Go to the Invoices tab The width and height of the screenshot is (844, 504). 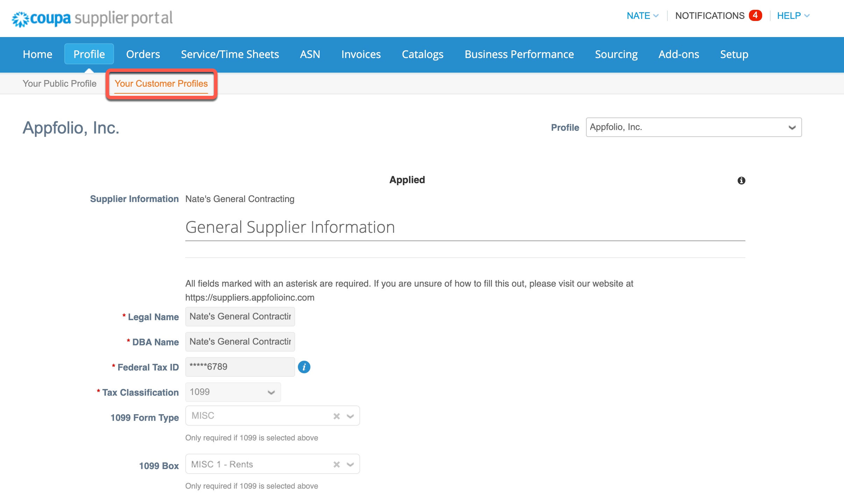(x=361, y=54)
